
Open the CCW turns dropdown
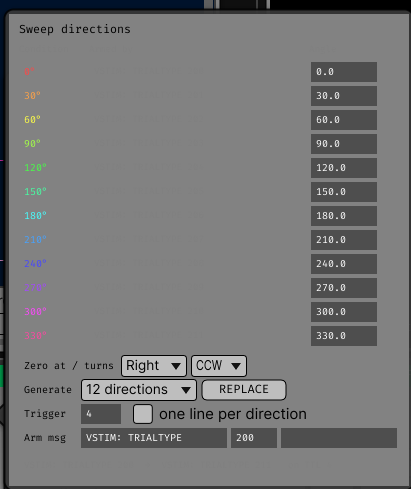click(x=219, y=366)
